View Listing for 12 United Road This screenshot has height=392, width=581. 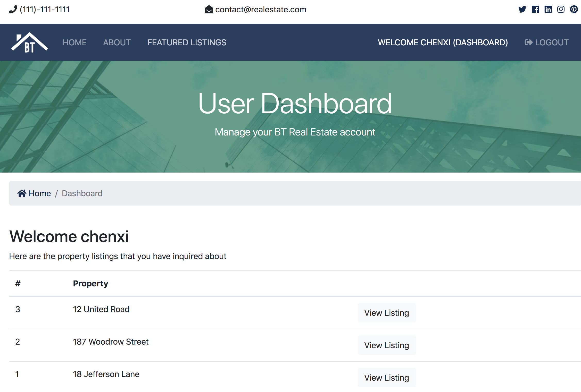(387, 313)
